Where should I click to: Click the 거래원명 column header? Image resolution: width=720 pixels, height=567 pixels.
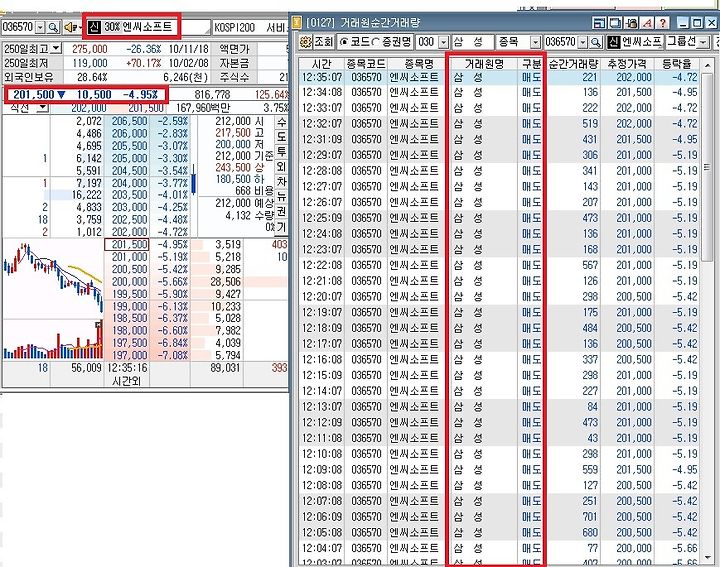[x=484, y=63]
